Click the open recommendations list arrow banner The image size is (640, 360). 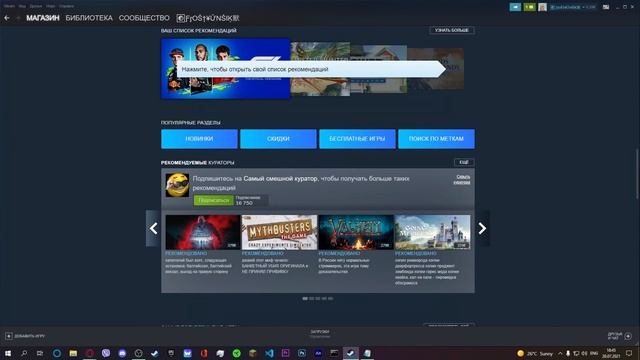311,69
